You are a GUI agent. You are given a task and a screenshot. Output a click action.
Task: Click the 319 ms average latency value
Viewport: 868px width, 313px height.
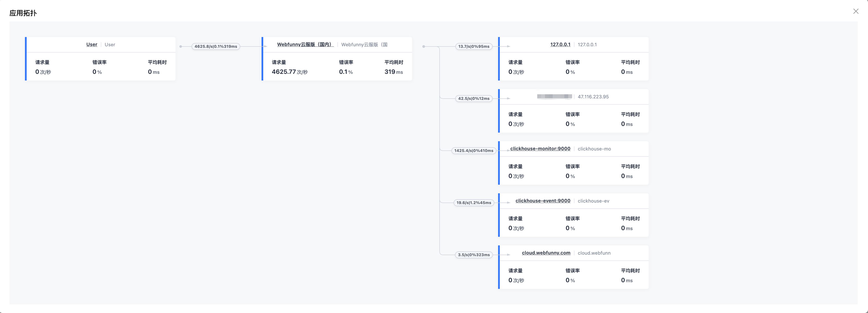click(x=393, y=72)
